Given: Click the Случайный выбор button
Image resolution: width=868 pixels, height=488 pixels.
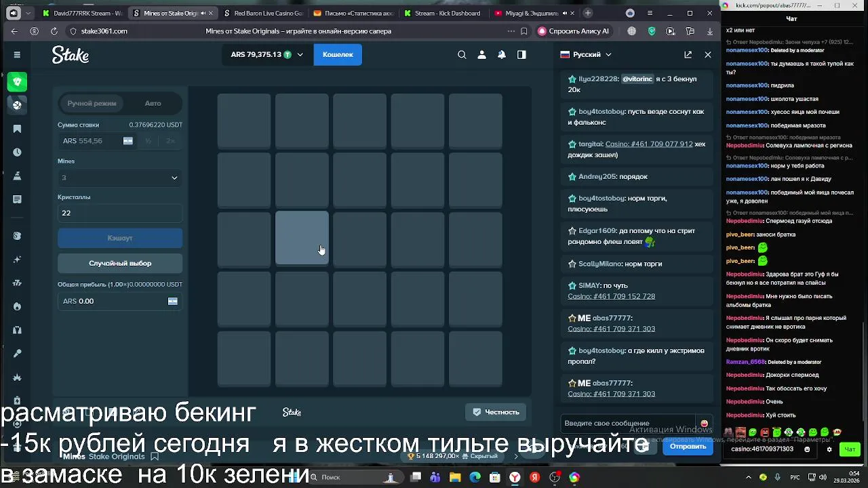Looking at the screenshot, I should (120, 263).
